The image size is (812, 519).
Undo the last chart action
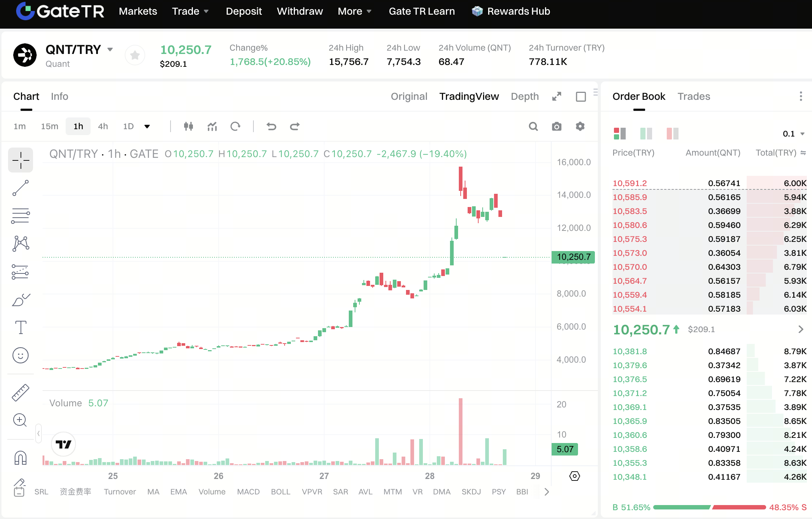pos(271,126)
